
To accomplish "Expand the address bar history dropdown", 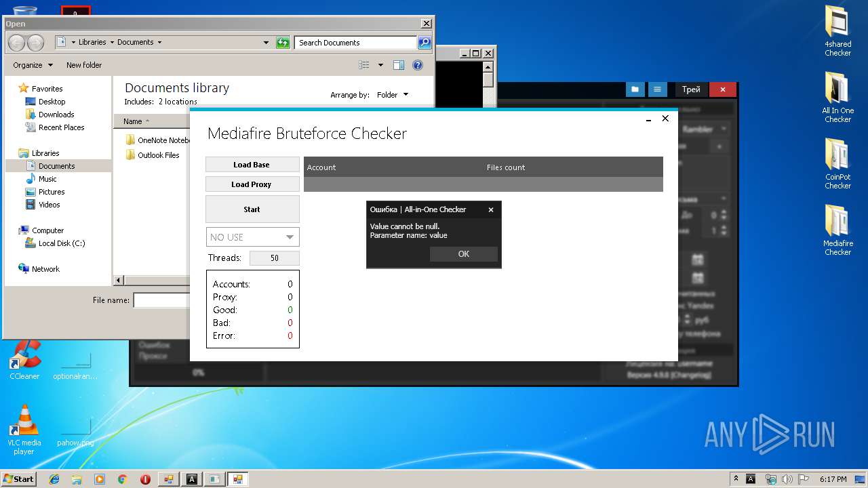I will point(267,43).
